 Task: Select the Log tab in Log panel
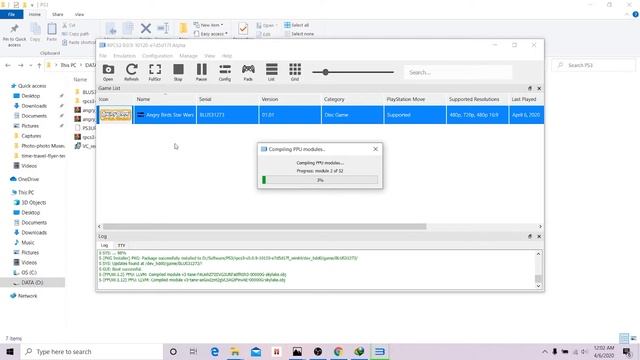click(104, 245)
